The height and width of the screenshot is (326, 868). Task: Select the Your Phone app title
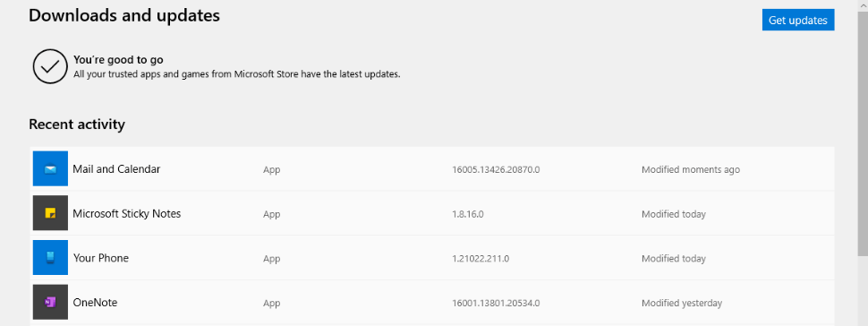point(101,258)
